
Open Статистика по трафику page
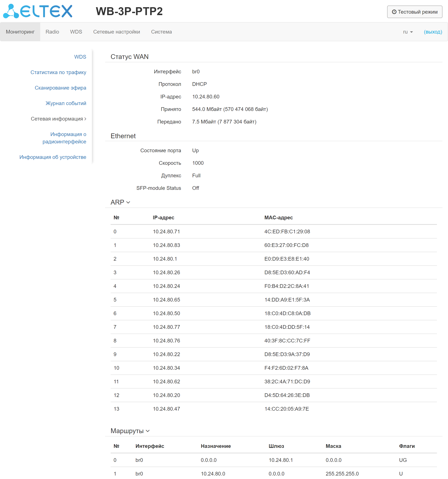point(58,72)
